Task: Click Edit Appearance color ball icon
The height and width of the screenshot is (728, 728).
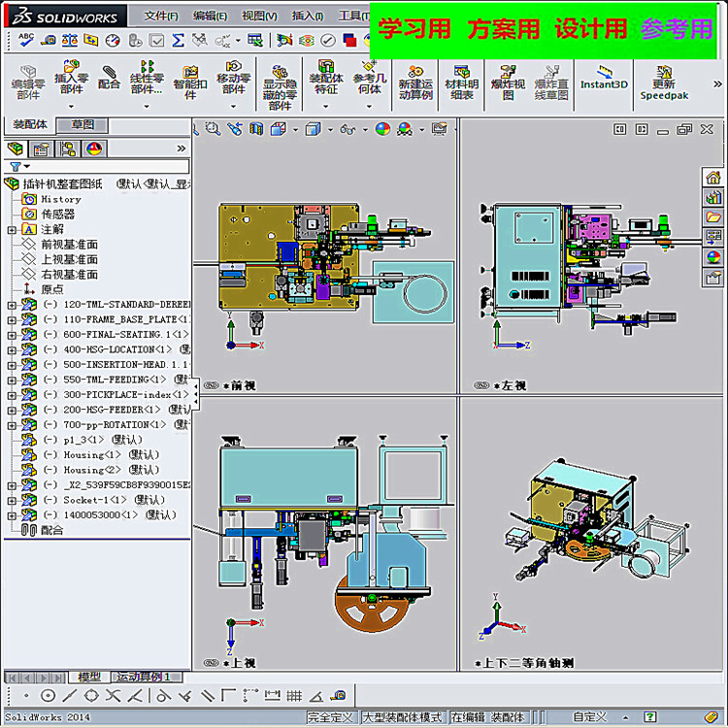Action: pyautogui.click(x=382, y=129)
